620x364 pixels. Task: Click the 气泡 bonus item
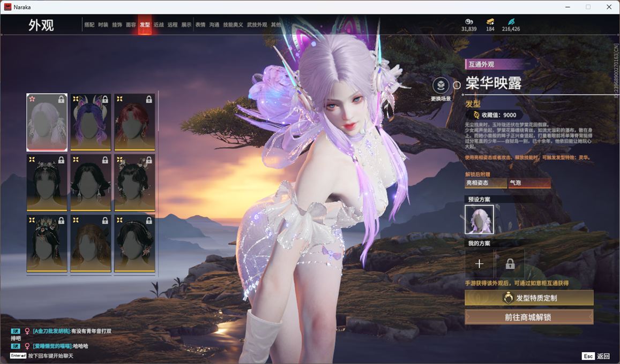point(529,183)
